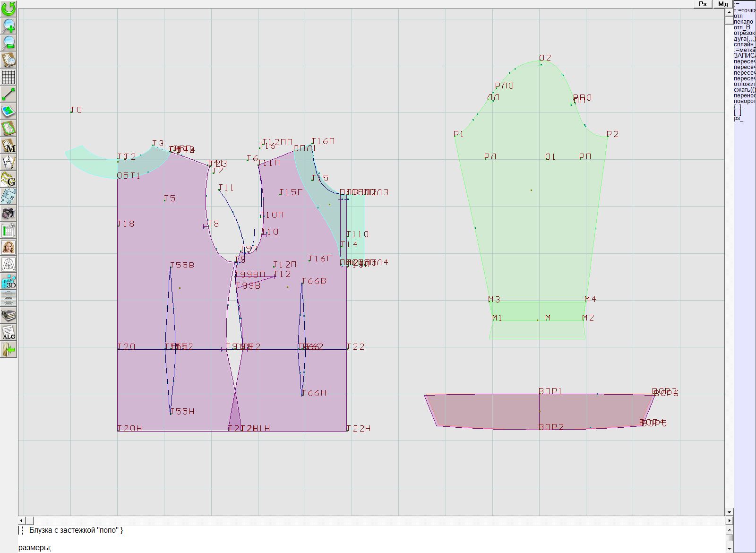This screenshot has width=756, height=553.
Task: Toggle the grid display icon
Action: (9, 77)
